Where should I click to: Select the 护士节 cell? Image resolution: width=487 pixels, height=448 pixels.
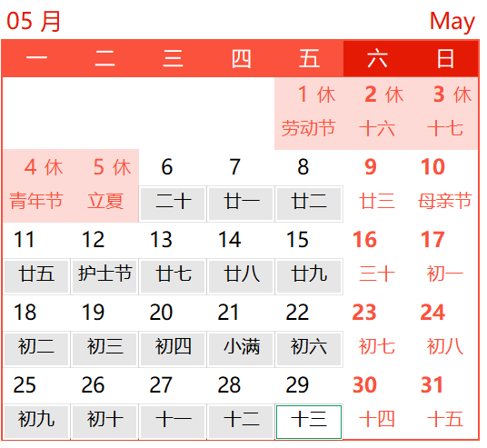tap(104, 276)
